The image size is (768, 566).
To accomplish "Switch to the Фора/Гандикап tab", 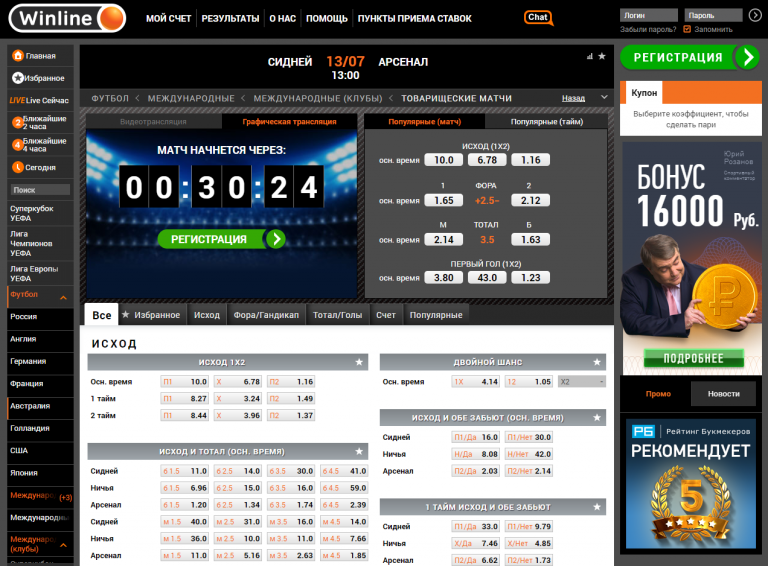I will [266, 315].
